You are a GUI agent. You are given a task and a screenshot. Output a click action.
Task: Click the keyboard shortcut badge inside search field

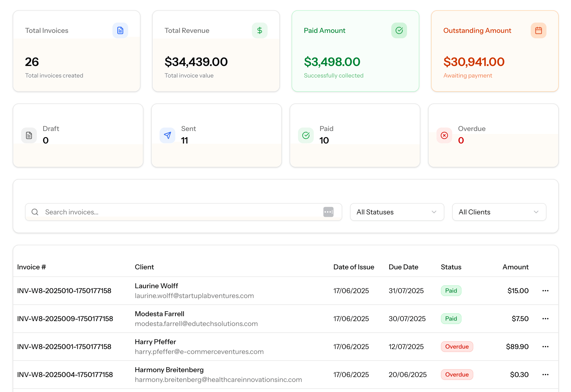(x=329, y=212)
